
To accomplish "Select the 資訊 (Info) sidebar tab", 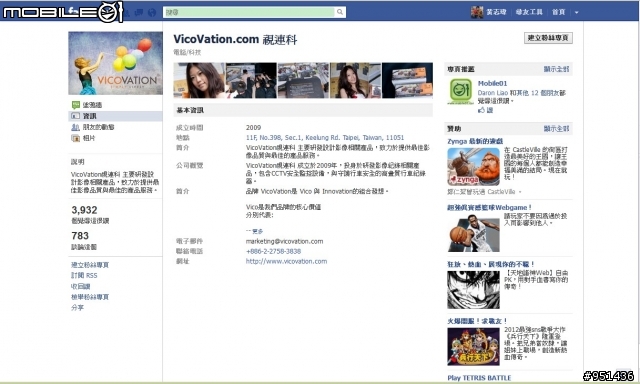I will (x=116, y=116).
